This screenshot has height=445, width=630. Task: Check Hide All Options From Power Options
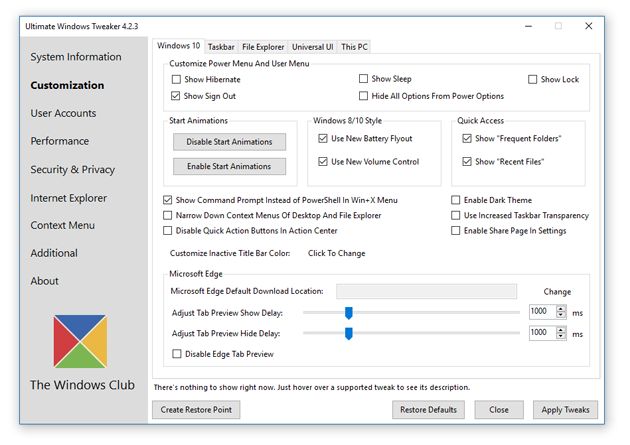(x=363, y=96)
